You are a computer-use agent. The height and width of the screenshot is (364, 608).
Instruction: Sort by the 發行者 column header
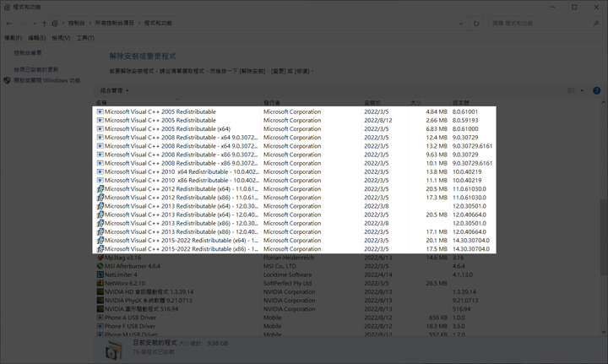coord(272,103)
